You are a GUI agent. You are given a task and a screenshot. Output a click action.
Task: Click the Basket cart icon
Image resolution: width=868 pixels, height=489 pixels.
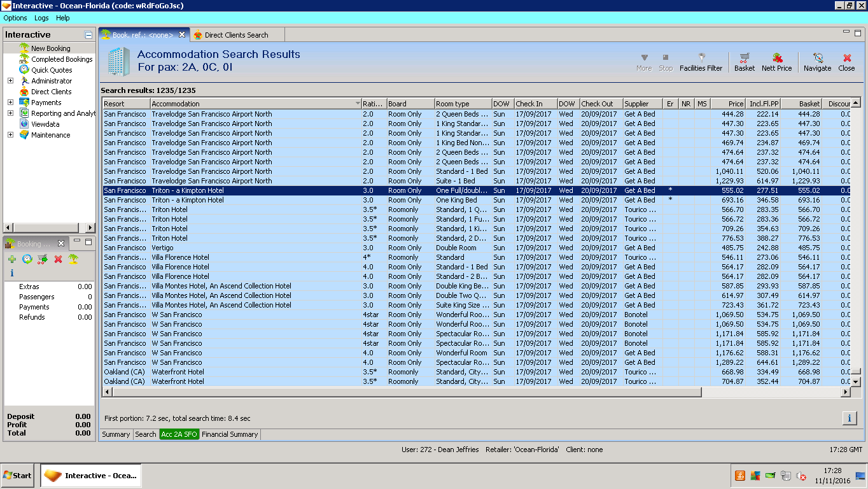pos(744,62)
